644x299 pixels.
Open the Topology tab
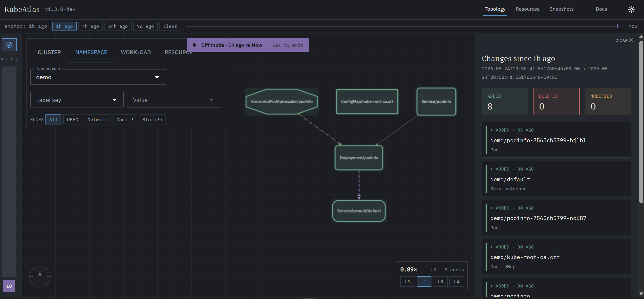[x=495, y=9]
